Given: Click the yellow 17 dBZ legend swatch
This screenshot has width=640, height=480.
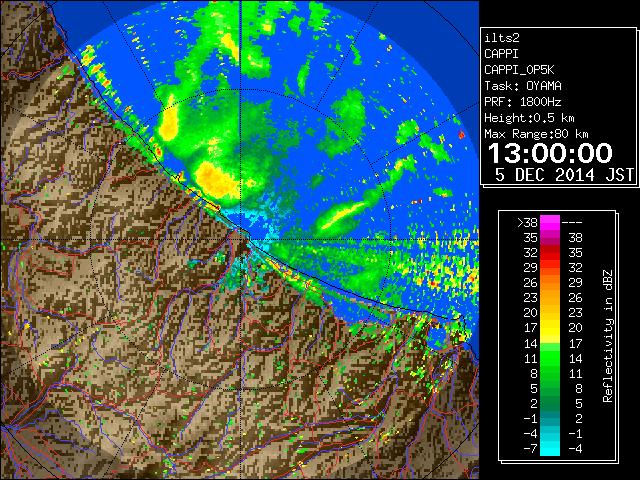Looking at the screenshot, I should pos(550,328).
